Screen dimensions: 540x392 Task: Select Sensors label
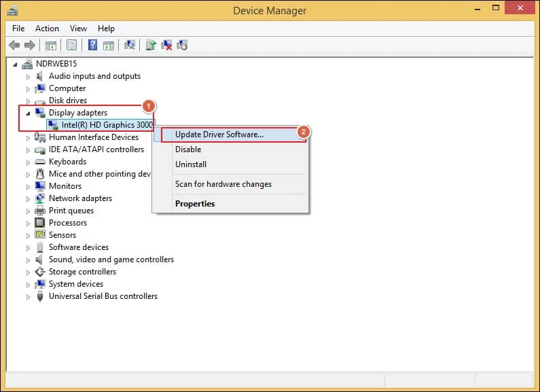[x=62, y=235]
